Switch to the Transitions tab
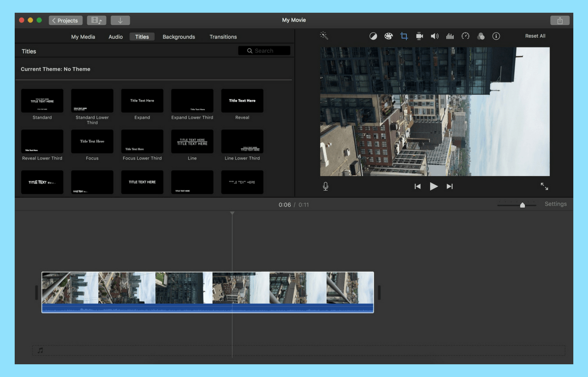 (x=223, y=37)
